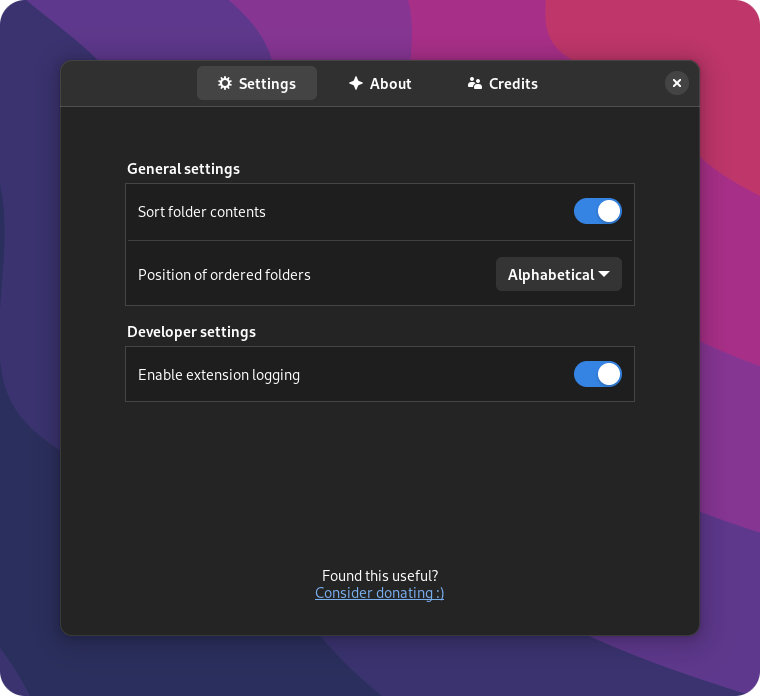Viewport: 760px width, 696px height.
Task: Follow the Consider donating link
Action: pyautogui.click(x=380, y=593)
